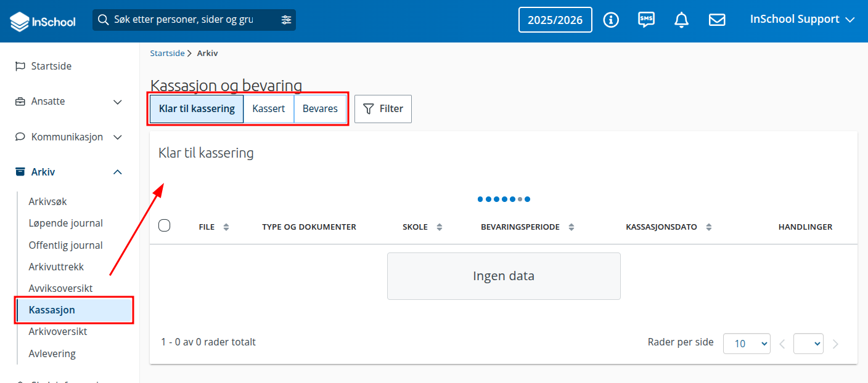Click the funnel icon on Filter
868x383 pixels.
coord(369,109)
